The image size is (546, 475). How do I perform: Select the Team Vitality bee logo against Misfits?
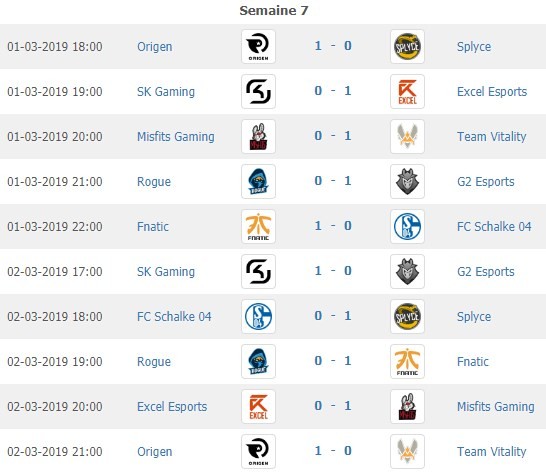(x=407, y=137)
